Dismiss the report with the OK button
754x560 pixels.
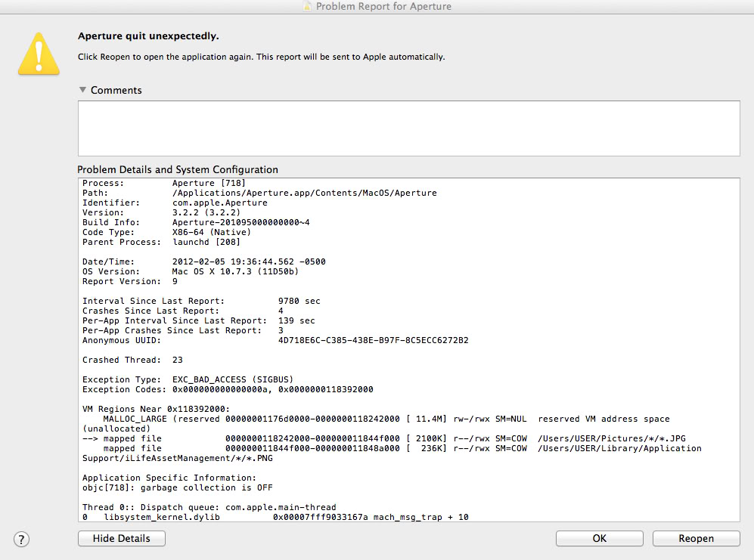[599, 538]
